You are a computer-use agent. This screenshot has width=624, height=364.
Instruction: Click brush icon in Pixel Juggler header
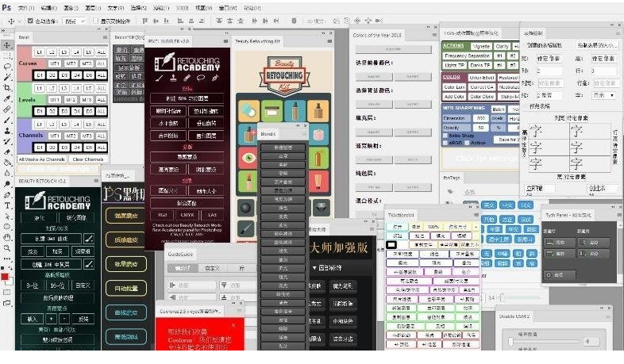(x=160, y=78)
